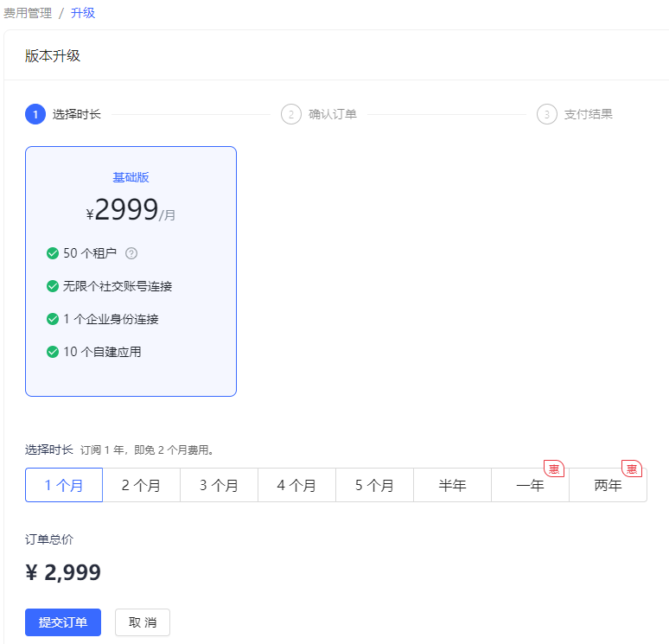Go to 费用管理 in the breadcrumb
This screenshot has width=669, height=644.
click(28, 13)
